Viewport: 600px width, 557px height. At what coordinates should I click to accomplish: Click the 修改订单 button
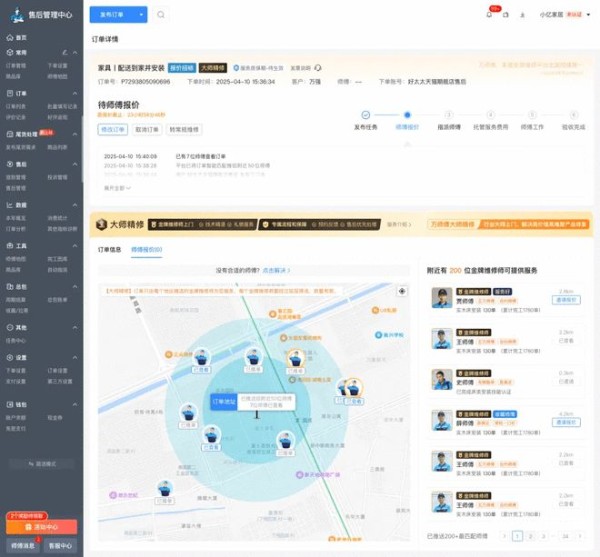pos(112,129)
